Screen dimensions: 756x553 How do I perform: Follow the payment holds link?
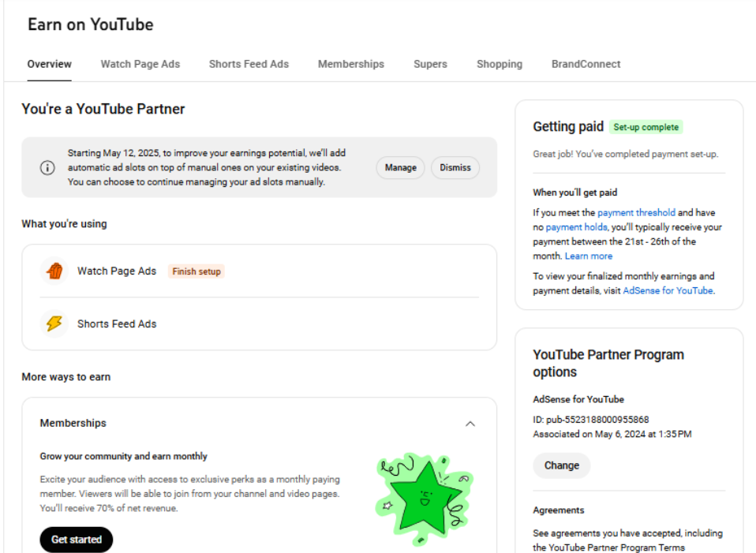pyautogui.click(x=576, y=227)
